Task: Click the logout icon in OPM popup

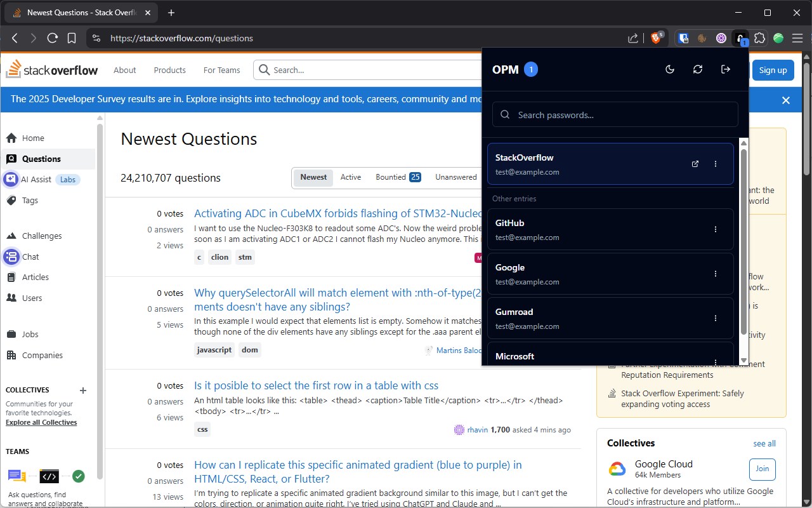Action: pos(726,69)
